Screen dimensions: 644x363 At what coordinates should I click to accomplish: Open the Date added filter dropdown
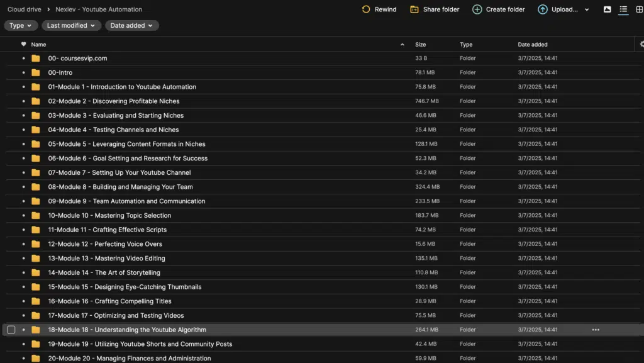coord(131,25)
